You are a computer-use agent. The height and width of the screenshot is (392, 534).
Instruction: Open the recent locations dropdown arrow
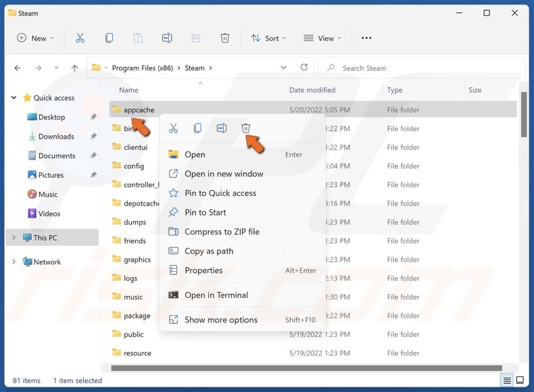[57, 68]
